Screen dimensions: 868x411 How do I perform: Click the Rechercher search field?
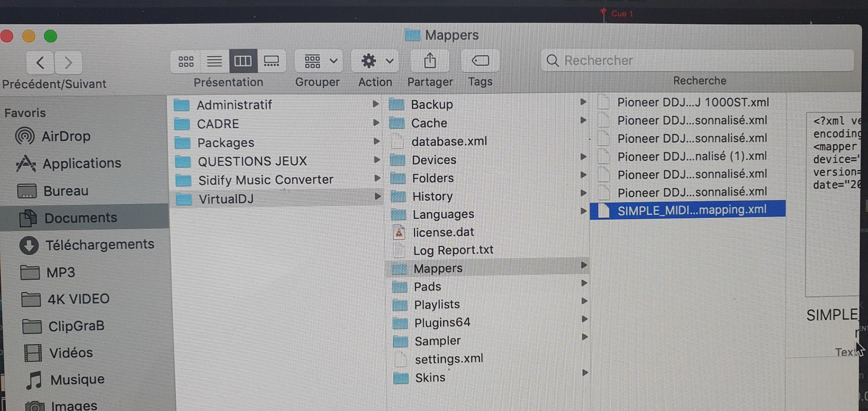pyautogui.click(x=698, y=60)
